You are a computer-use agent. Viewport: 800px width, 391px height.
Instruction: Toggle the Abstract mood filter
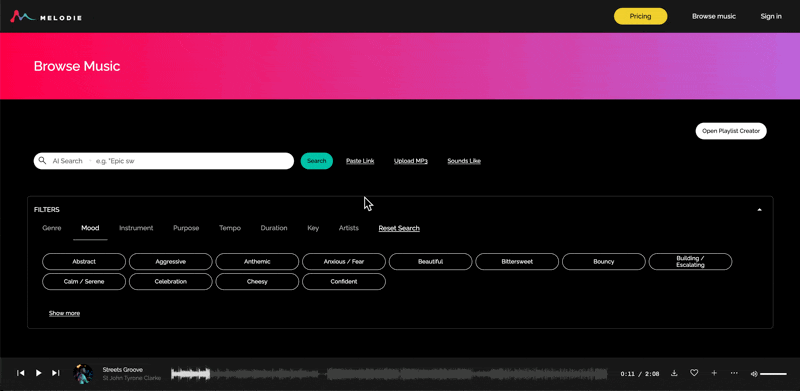(84, 261)
